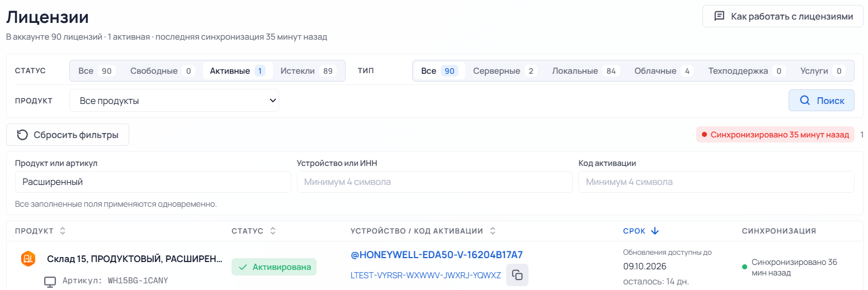Click the СТАТУС column header text
Image resolution: width=868 pixels, height=290 pixels.
247,231
